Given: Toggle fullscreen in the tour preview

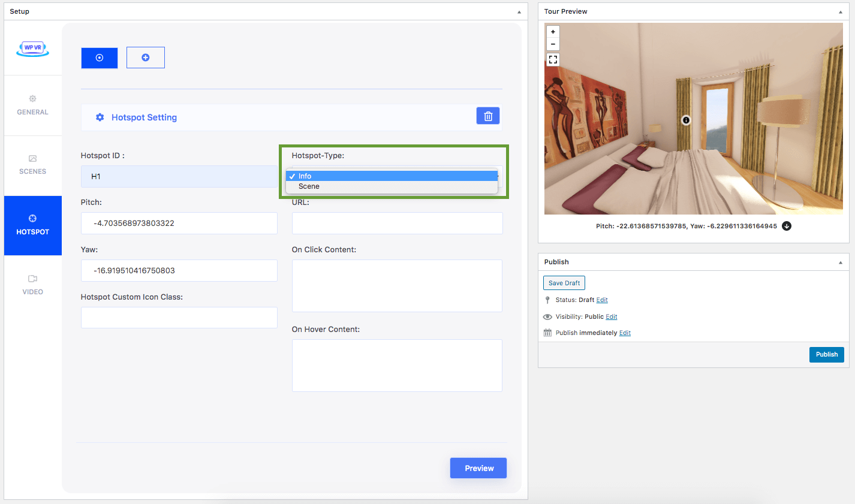Looking at the screenshot, I should point(553,59).
